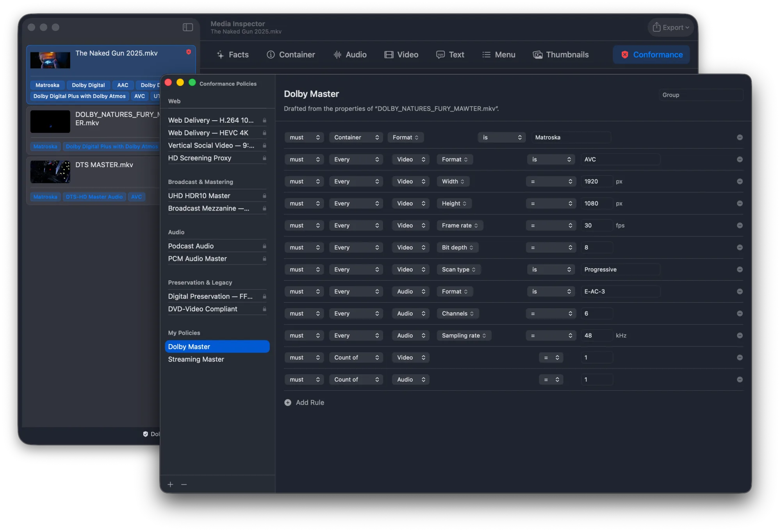Remove the Sampling rate rule
Image resolution: width=781 pixels, height=532 pixels.
coord(740,336)
